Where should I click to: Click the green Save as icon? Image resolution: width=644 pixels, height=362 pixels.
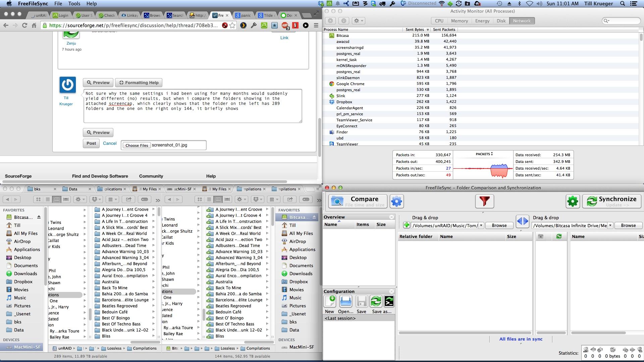click(x=376, y=301)
